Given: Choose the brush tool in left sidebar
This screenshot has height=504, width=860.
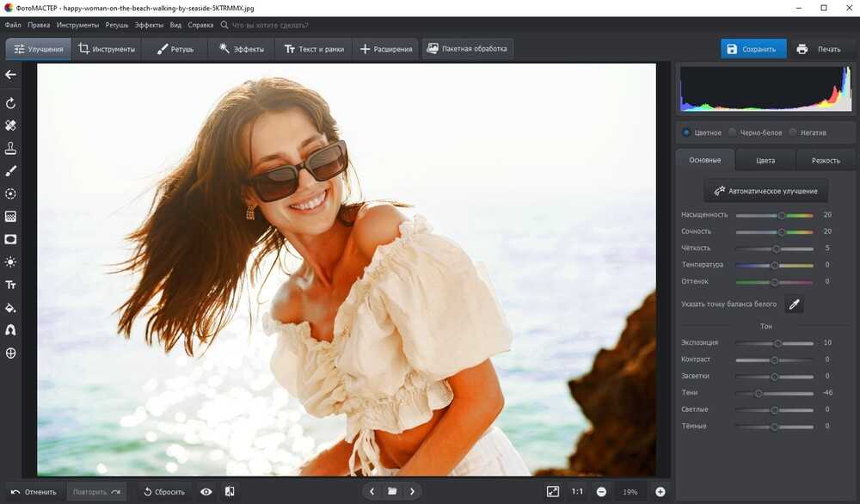Looking at the screenshot, I should 11,171.
